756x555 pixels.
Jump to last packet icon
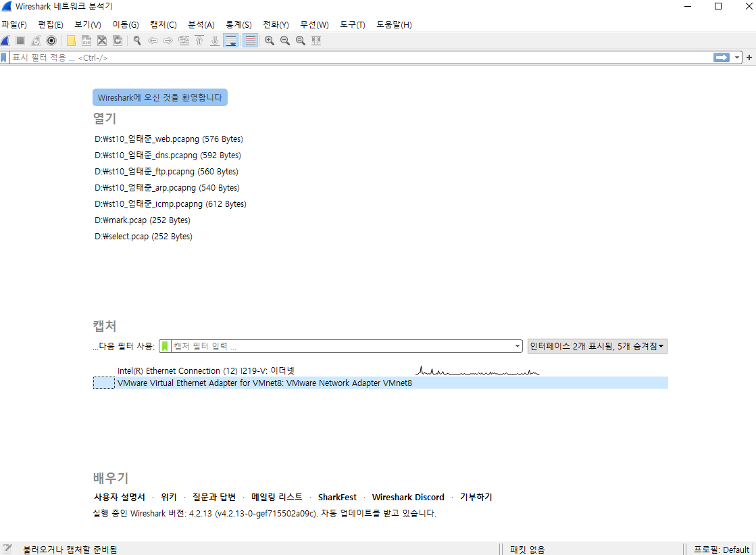(x=215, y=41)
